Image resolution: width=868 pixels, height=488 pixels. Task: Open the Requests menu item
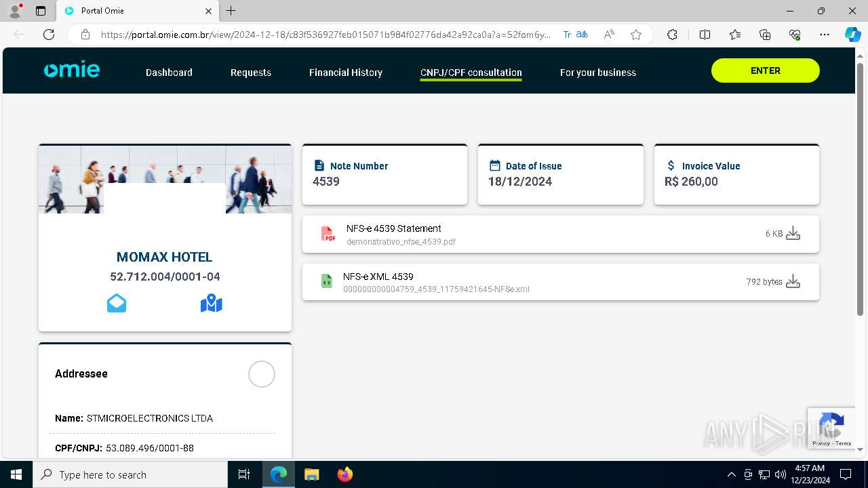(x=251, y=73)
